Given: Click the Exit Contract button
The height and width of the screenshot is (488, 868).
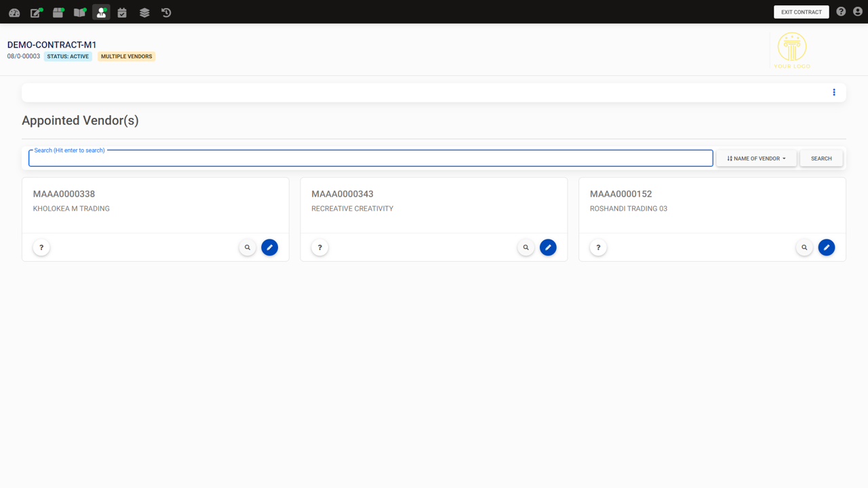Looking at the screenshot, I should (801, 12).
